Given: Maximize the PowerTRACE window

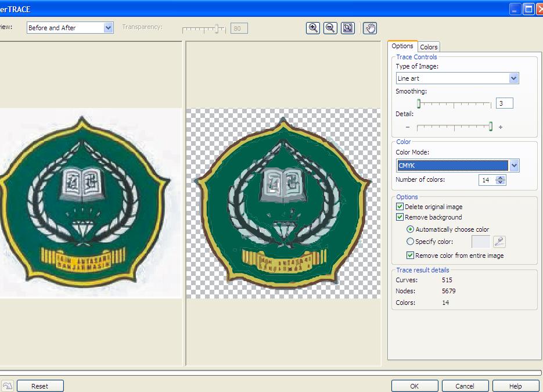Looking at the screenshot, I should click(x=529, y=9).
